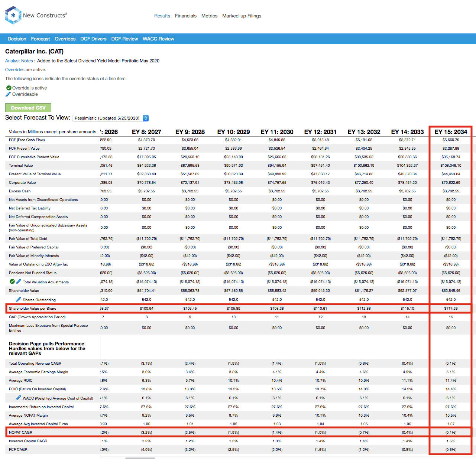Click the New Constructs hexagon logo
Screen dimensions: 476x459
click(x=13, y=15)
